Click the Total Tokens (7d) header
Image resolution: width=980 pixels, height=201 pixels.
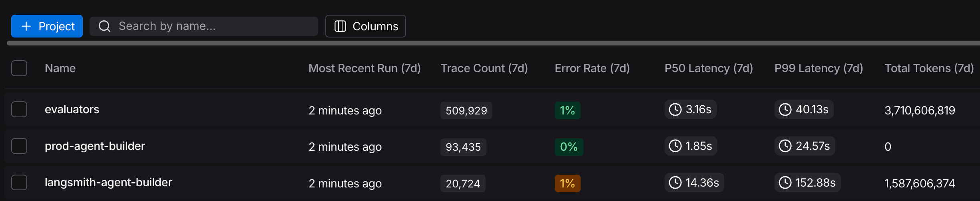point(929,68)
